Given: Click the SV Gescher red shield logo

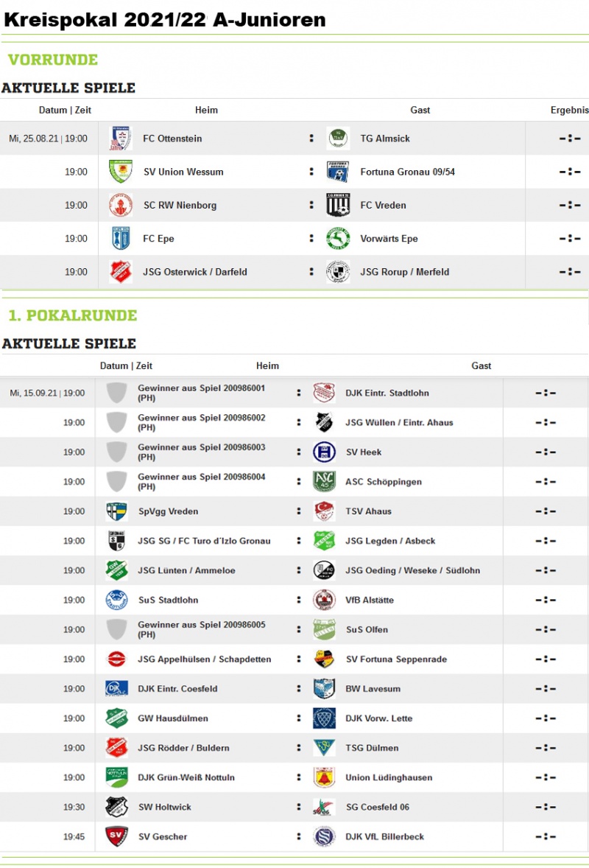Looking at the screenshot, I should click(x=116, y=836).
